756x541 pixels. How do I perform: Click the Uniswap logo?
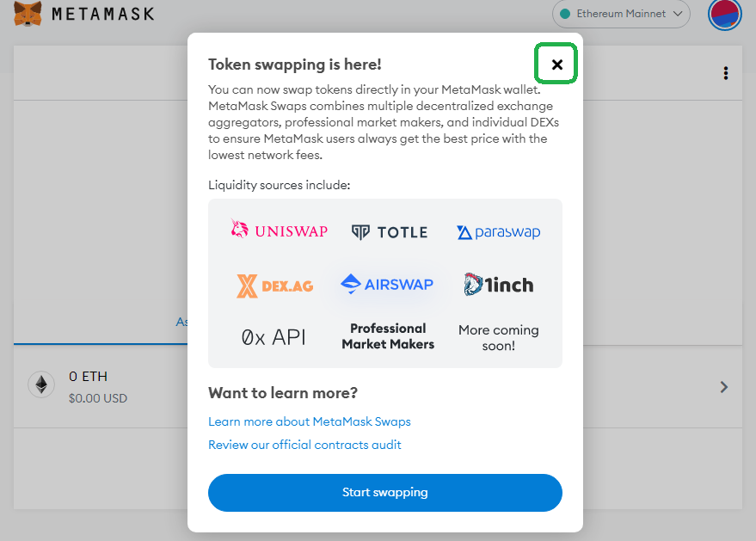[x=280, y=230]
